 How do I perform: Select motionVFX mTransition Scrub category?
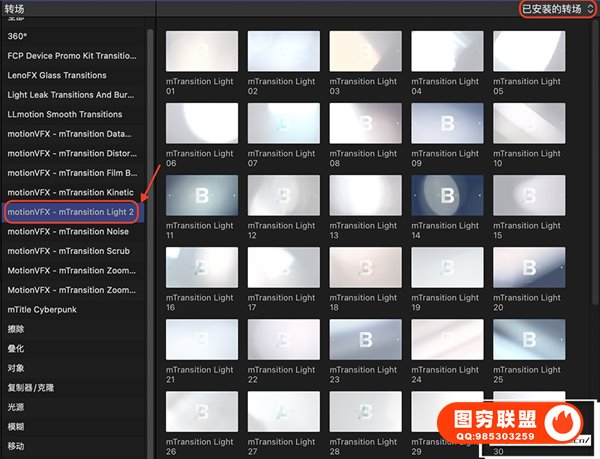click(x=68, y=251)
